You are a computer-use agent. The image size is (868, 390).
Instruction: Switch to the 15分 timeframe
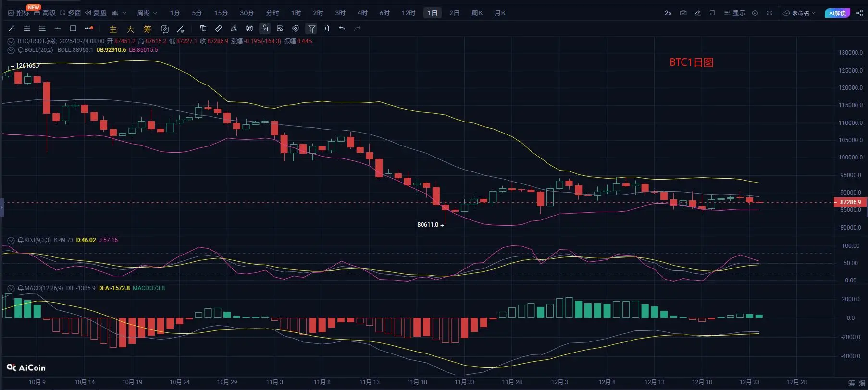coord(221,13)
